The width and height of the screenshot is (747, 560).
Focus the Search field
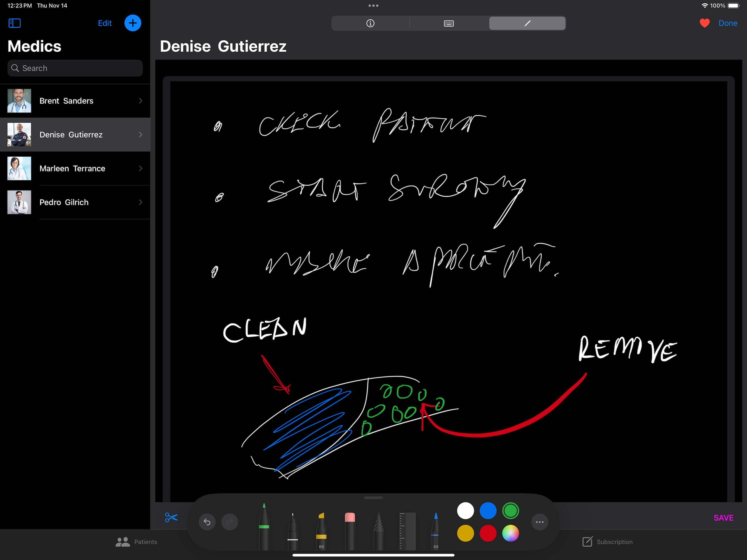pyautogui.click(x=75, y=68)
